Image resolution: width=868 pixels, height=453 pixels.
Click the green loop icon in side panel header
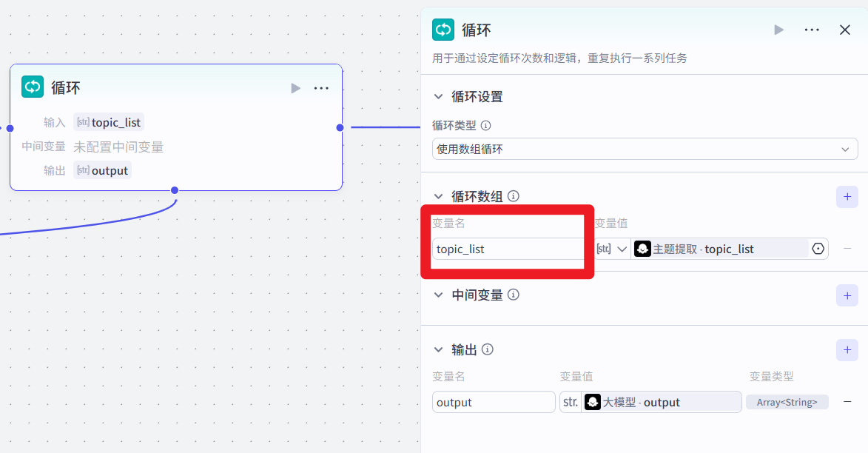443,30
